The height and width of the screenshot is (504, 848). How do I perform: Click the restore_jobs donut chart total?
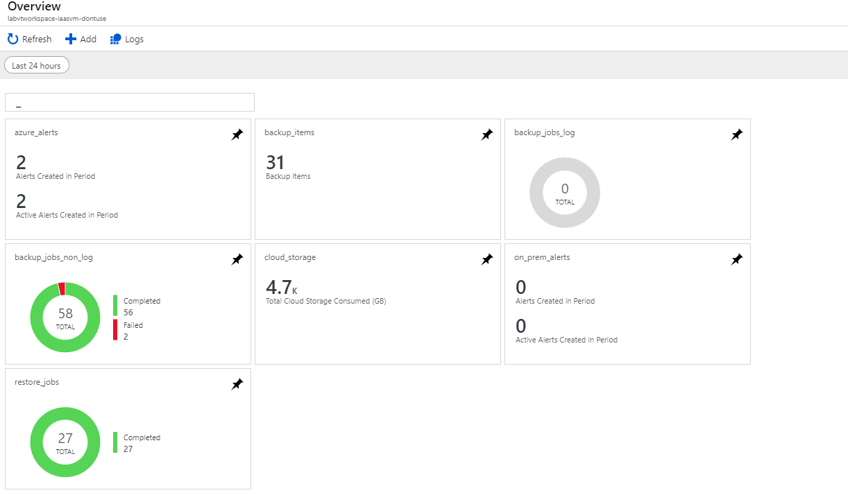pos(65,442)
